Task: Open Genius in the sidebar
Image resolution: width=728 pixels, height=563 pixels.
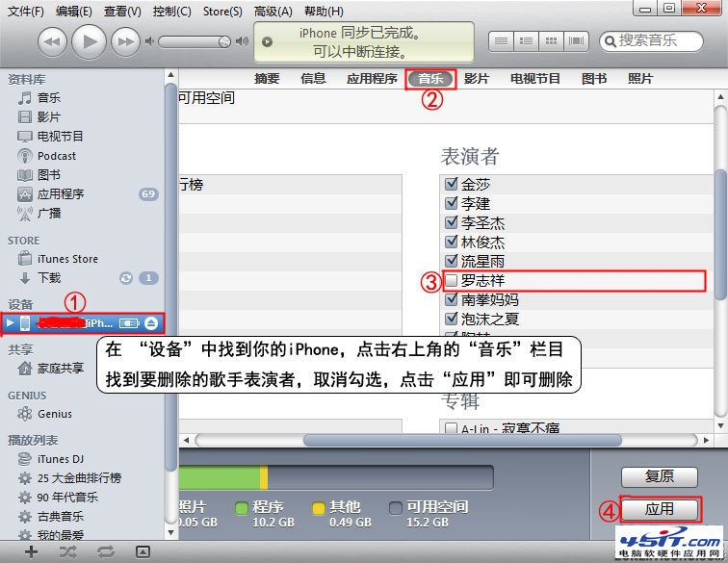Action: pos(54,414)
